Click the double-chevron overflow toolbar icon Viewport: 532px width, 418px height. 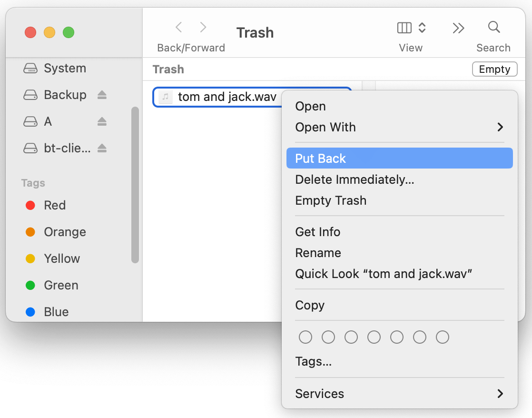pos(458,28)
